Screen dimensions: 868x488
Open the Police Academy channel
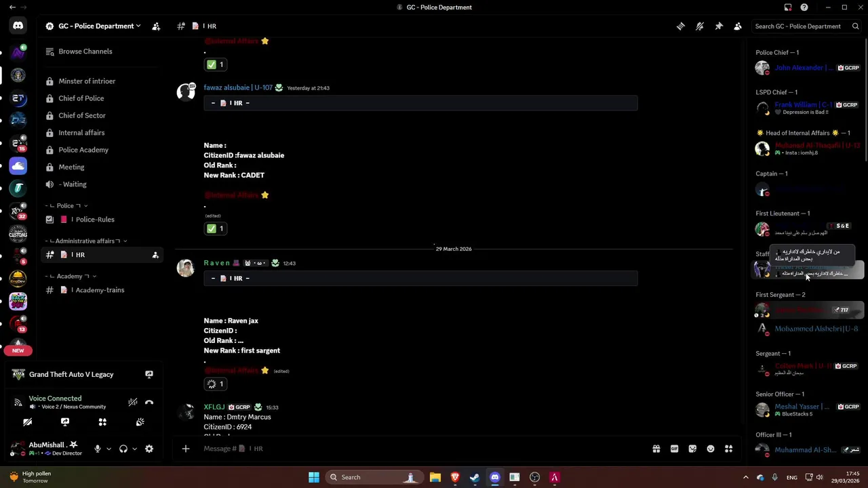(x=83, y=150)
